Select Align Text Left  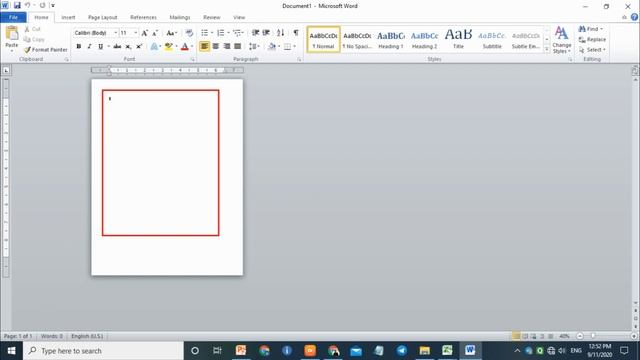pyautogui.click(x=204, y=46)
